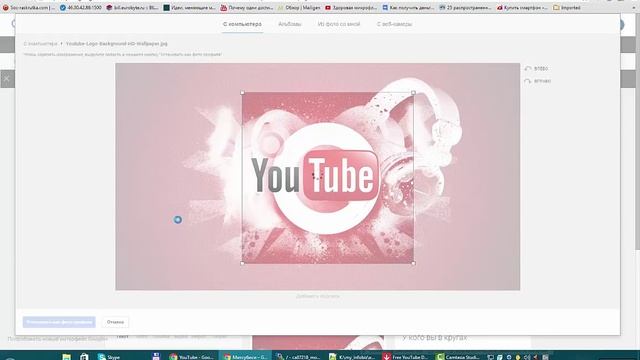Switch to the '/ - ca87218_mo...' taskbar window
640x360 pixels.
click(298, 356)
